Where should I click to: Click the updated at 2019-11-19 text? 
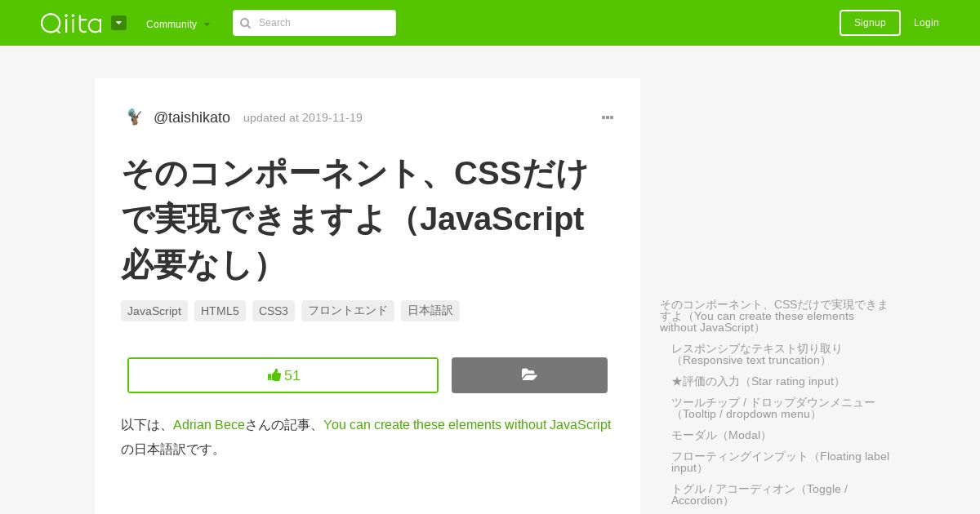click(x=303, y=117)
